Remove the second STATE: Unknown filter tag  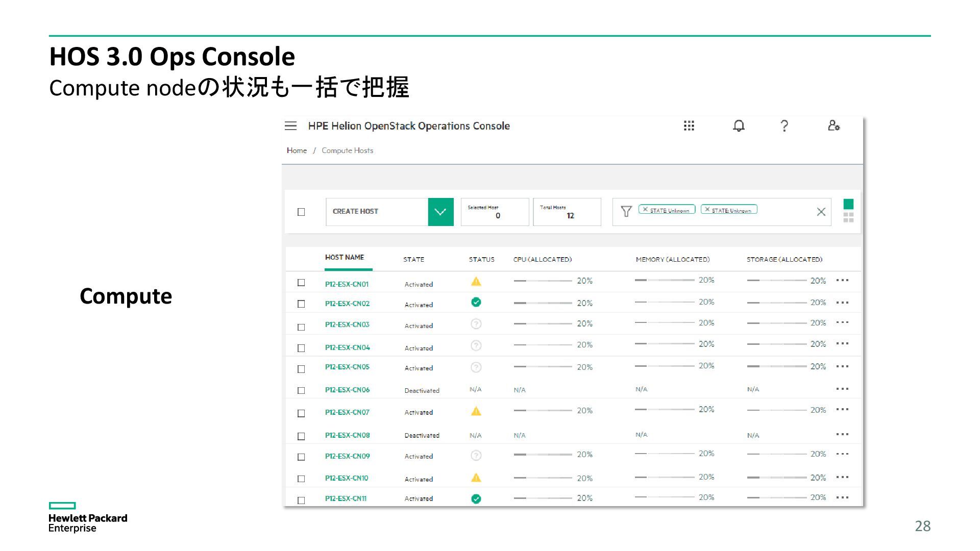pos(707,210)
